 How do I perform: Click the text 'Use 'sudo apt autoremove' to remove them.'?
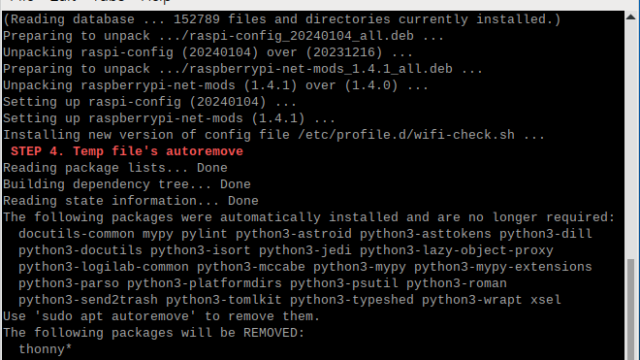161,316
